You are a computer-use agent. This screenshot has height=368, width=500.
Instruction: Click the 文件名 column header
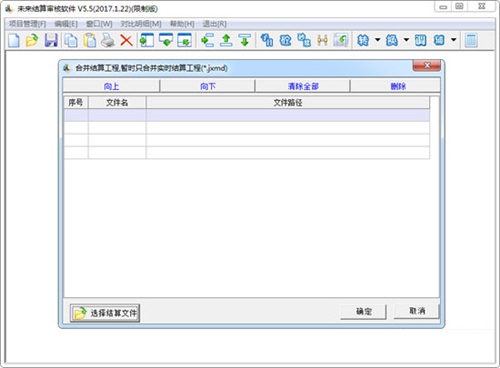(117, 102)
